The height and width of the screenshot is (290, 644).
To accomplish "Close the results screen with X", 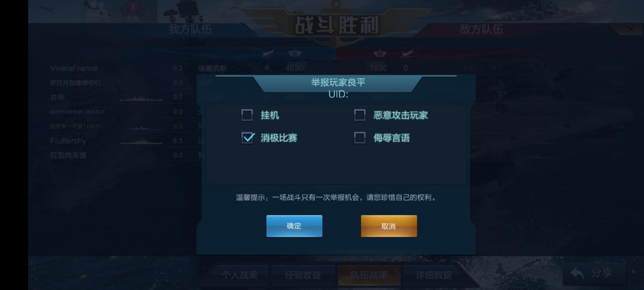I will [x=630, y=29].
